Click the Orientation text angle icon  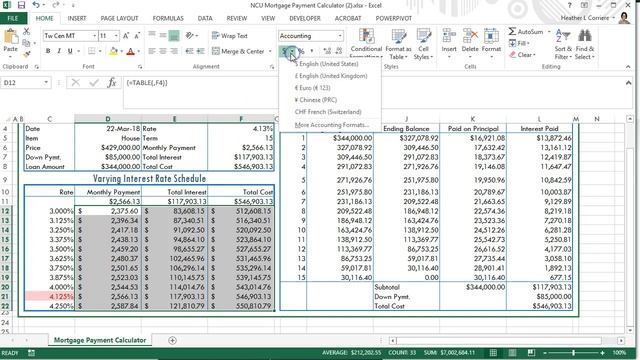189,36
